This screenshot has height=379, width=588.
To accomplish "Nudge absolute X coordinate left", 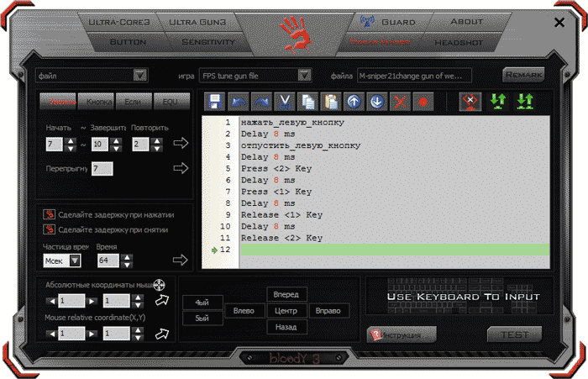I will tap(52, 301).
